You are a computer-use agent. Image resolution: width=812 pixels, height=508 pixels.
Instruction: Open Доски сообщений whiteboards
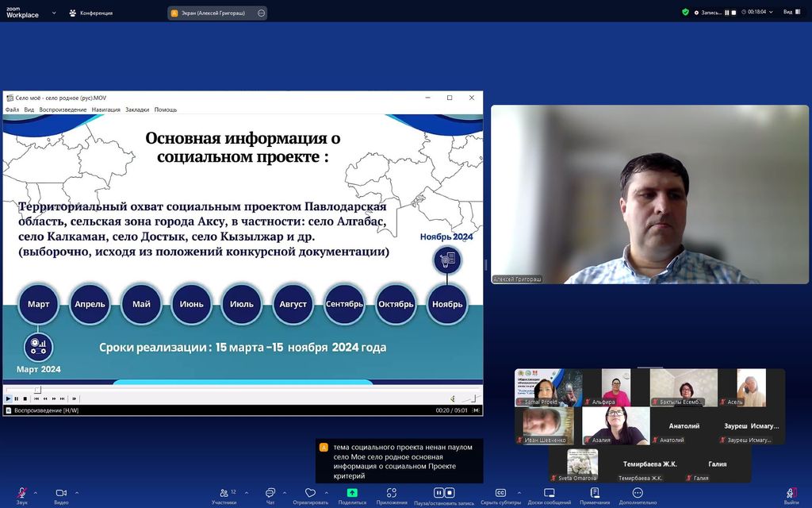549,495
